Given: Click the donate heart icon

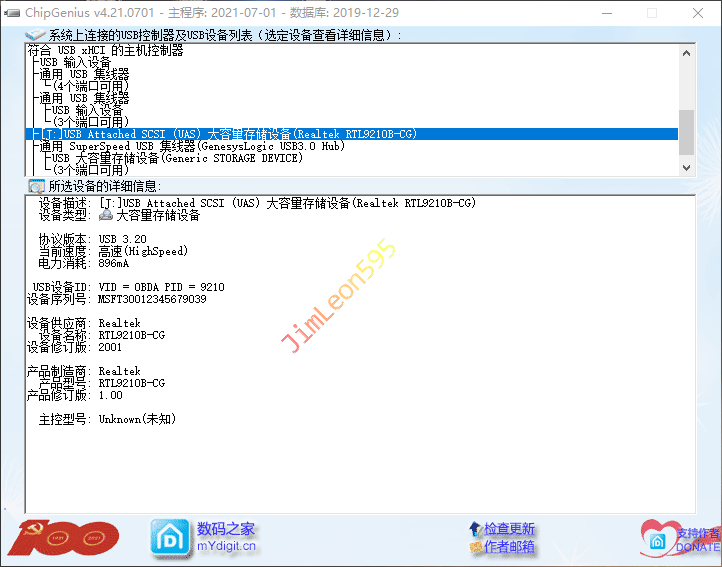Looking at the screenshot, I should tap(658, 535).
